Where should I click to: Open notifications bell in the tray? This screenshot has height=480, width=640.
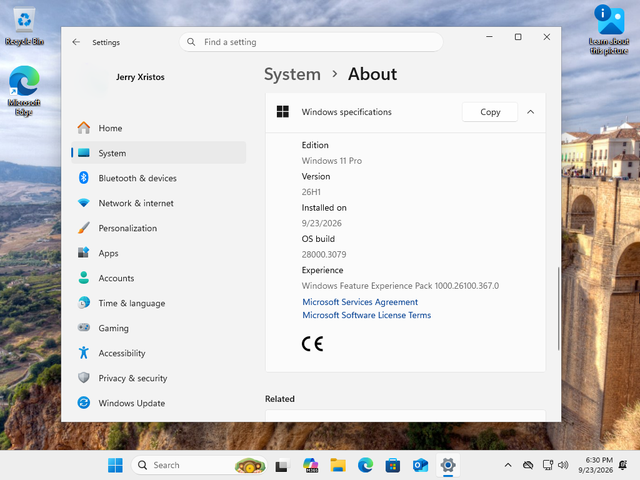(623, 465)
